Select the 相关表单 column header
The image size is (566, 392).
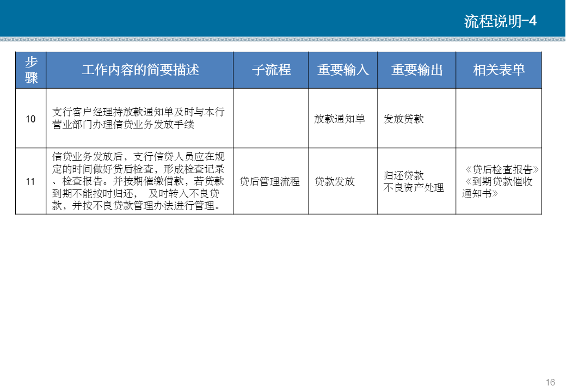(x=499, y=70)
